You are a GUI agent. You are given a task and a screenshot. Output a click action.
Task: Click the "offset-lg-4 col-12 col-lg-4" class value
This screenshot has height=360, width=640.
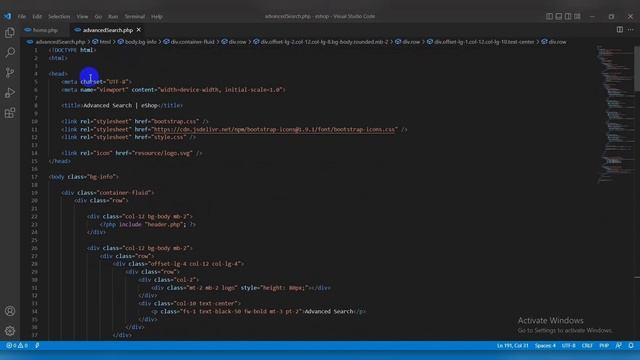click(x=195, y=264)
